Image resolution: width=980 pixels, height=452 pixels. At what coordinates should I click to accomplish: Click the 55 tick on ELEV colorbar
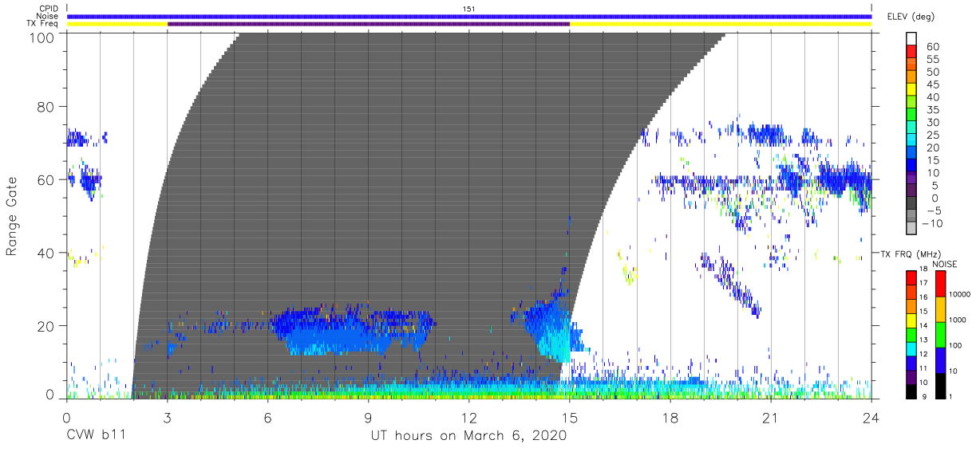pos(932,60)
